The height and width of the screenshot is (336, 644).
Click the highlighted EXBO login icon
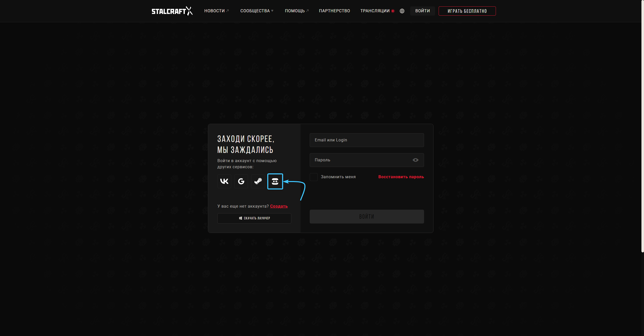275,181
